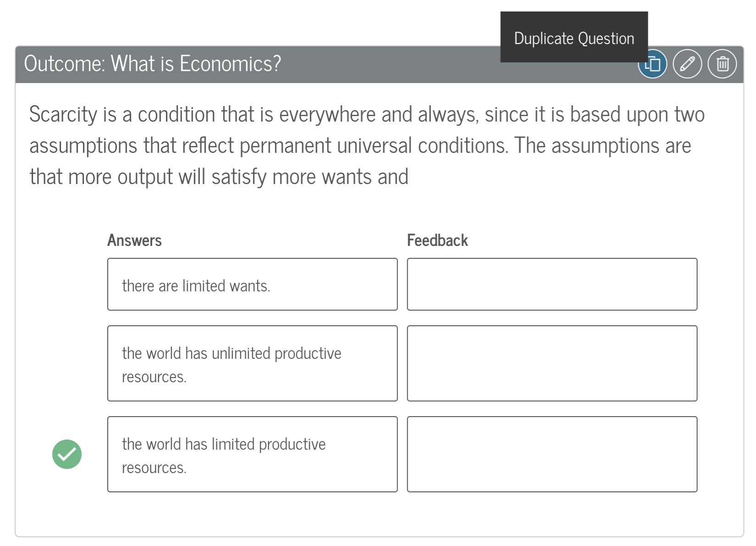
Task: Click feedback box for 'unlimited productive resources' answer
Action: point(552,363)
